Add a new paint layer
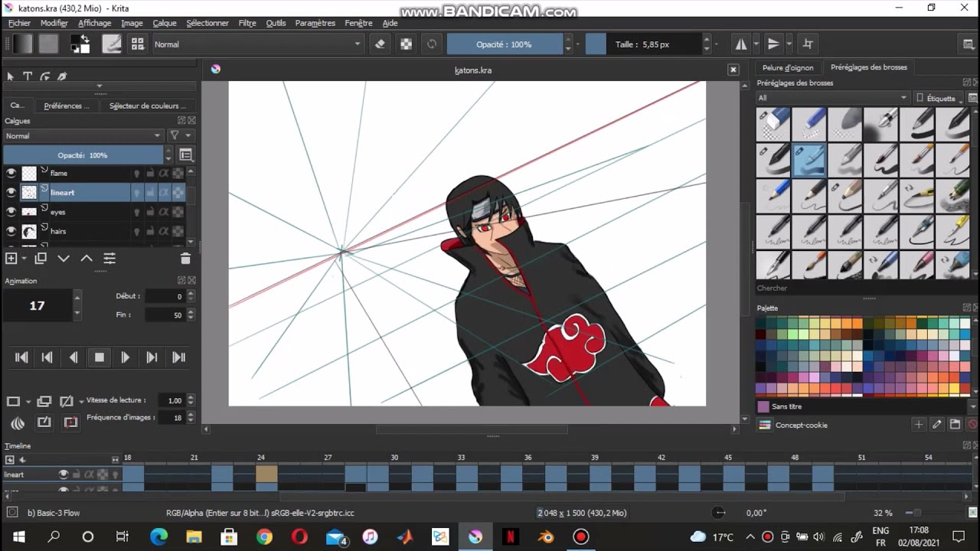This screenshot has height=551, width=980. [11, 259]
